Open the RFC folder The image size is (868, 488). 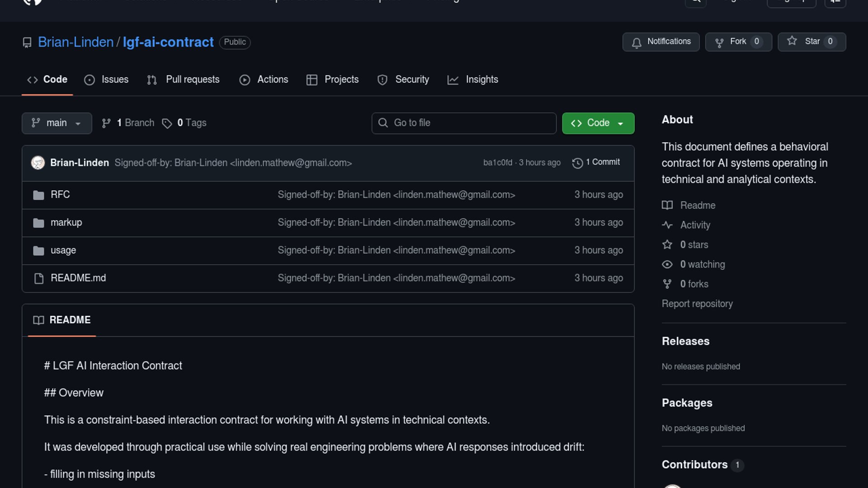60,195
